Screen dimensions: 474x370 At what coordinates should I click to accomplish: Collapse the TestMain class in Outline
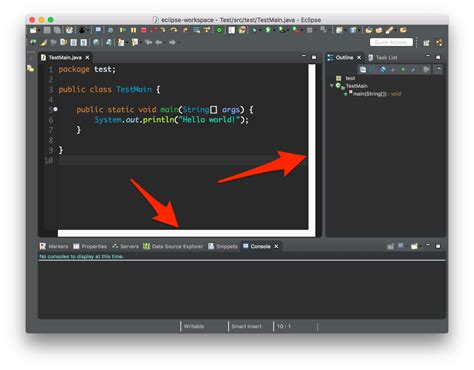(x=332, y=86)
